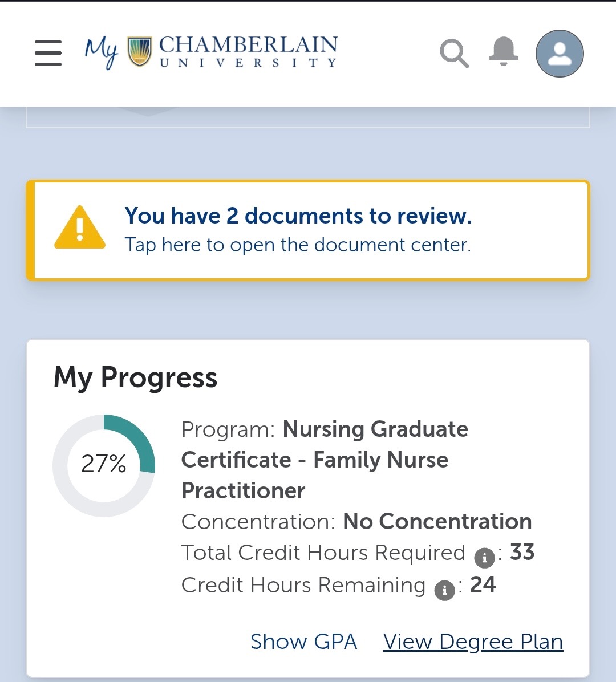
Task: Tap "Tap here to open the document center"
Action: [298, 245]
